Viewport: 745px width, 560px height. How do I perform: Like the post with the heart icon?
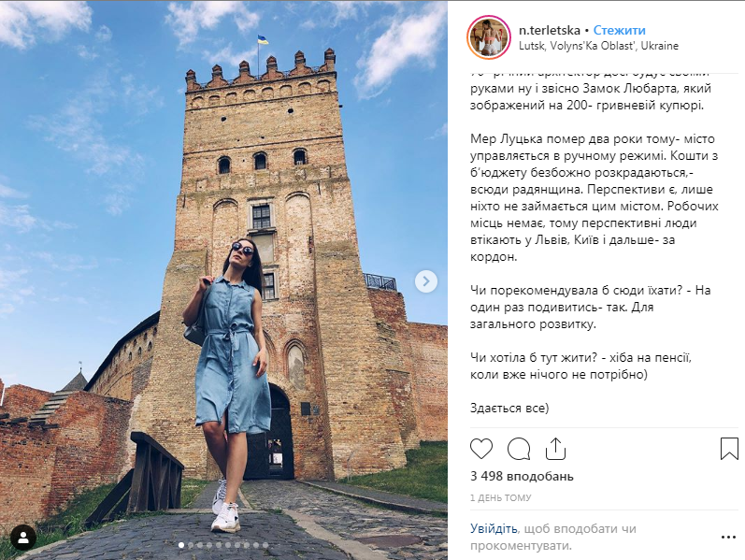pyautogui.click(x=481, y=449)
